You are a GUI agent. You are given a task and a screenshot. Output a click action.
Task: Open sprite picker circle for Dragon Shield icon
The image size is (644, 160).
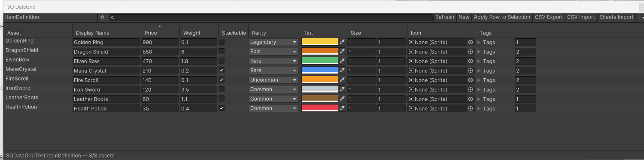(471, 52)
